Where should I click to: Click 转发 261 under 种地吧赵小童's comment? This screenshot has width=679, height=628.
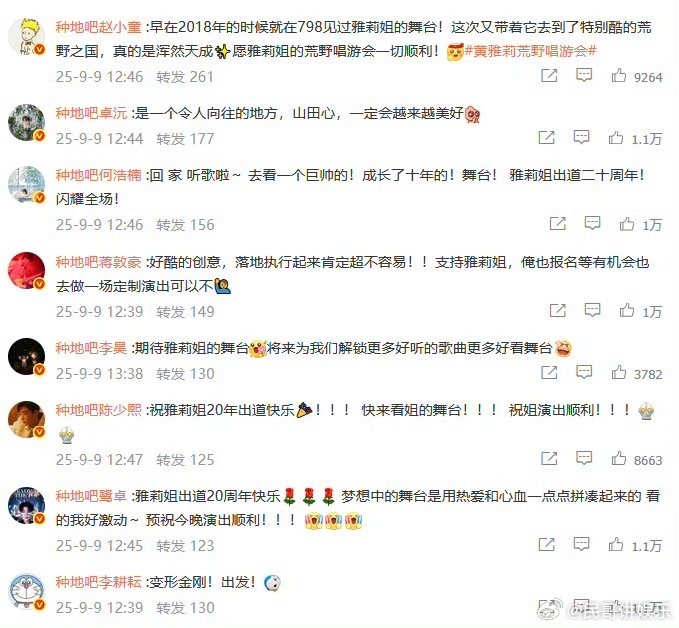coord(185,77)
